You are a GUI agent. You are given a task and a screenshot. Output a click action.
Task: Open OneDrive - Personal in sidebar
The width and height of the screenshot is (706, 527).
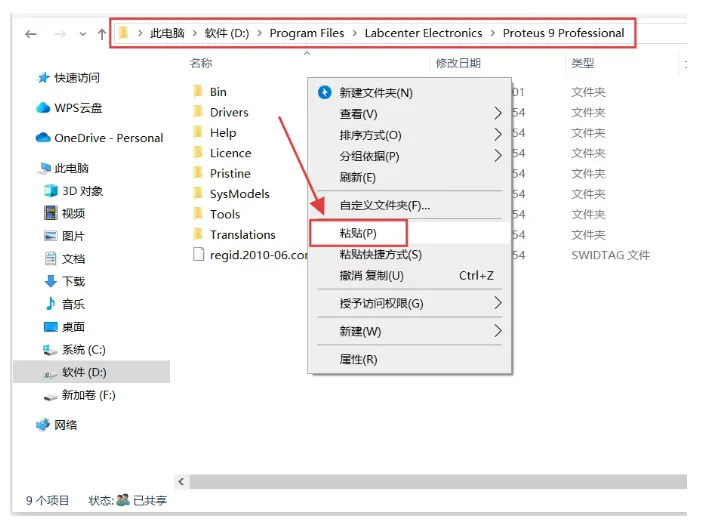109,138
